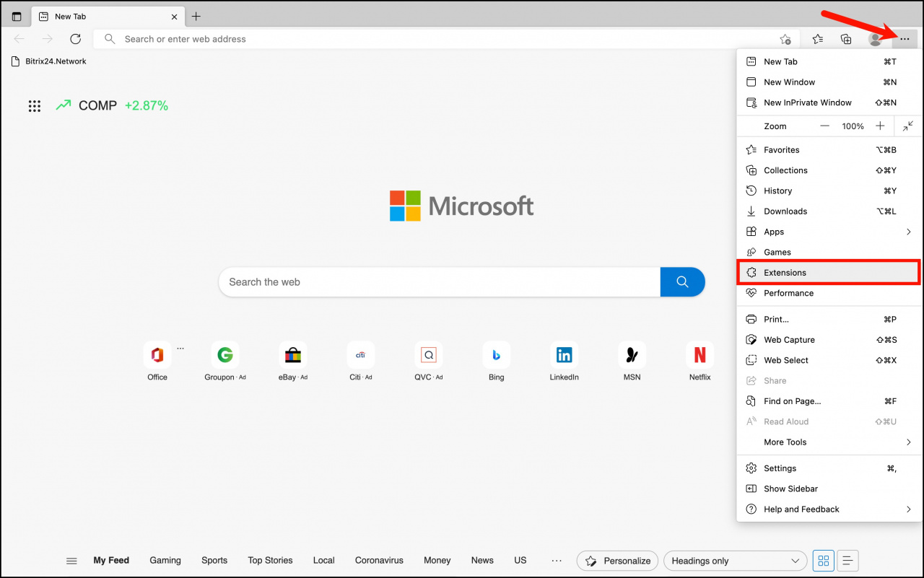Image resolution: width=924 pixels, height=578 pixels.
Task: Click the address bar field
Action: pyautogui.click(x=448, y=39)
